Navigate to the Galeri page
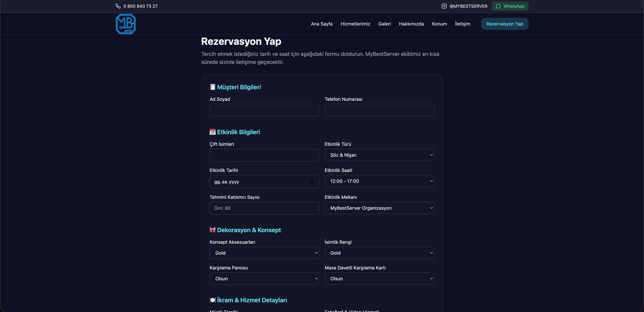This screenshot has height=312, width=644. 384,24
